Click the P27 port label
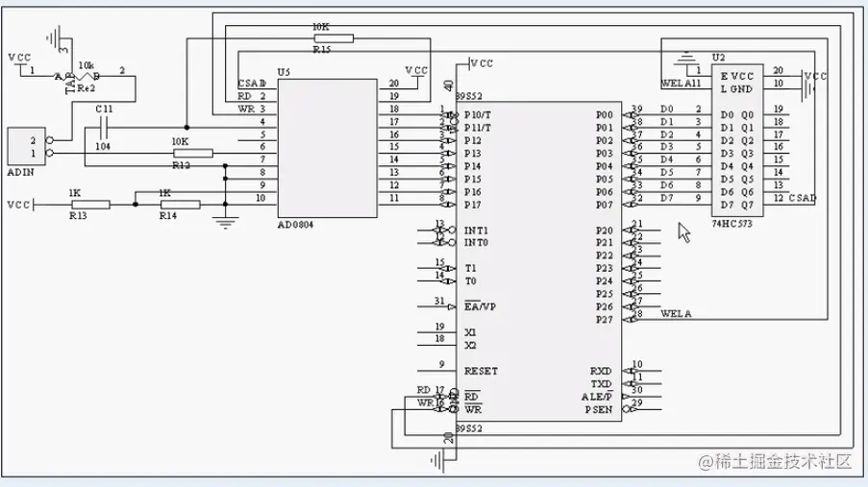Image resolution: width=868 pixels, height=487 pixels. pyautogui.click(x=605, y=320)
